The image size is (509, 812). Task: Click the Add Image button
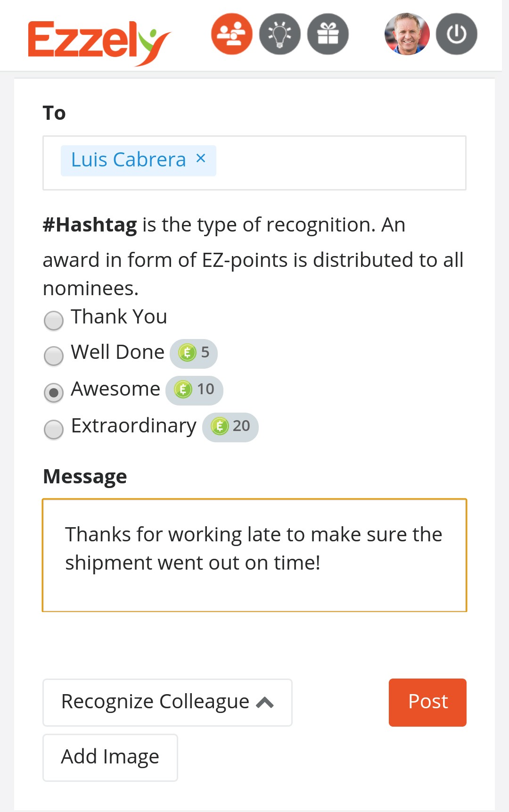(x=110, y=757)
